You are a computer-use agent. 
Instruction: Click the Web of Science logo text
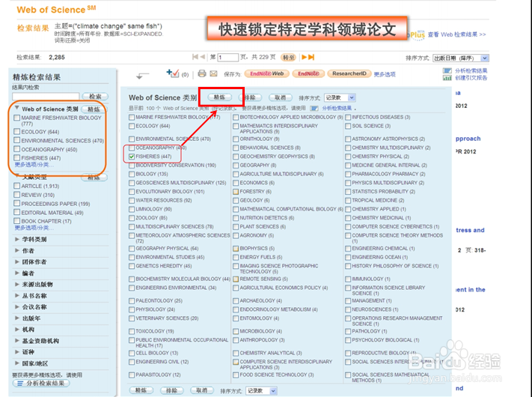click(56, 10)
